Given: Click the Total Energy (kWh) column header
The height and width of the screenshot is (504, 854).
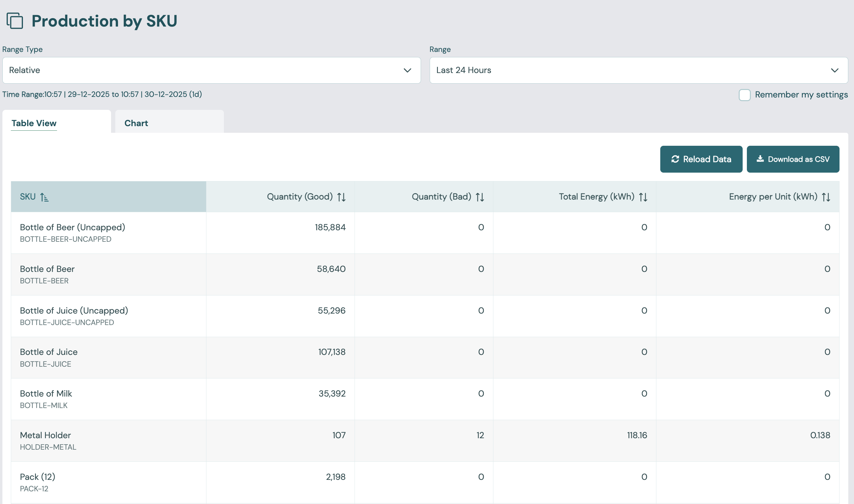Looking at the screenshot, I should (575, 197).
